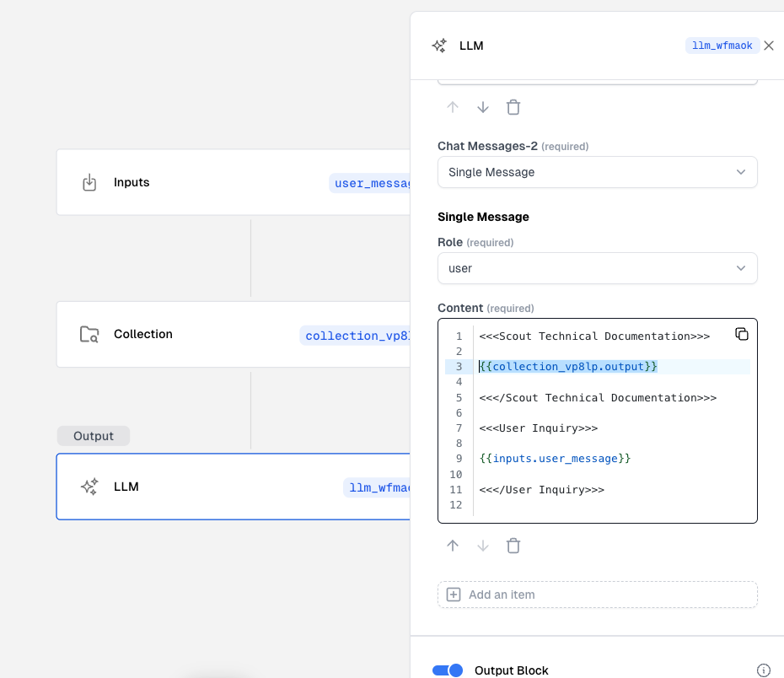Click the trash icon above Chat Messages-2
The image size is (784, 678).
click(513, 107)
